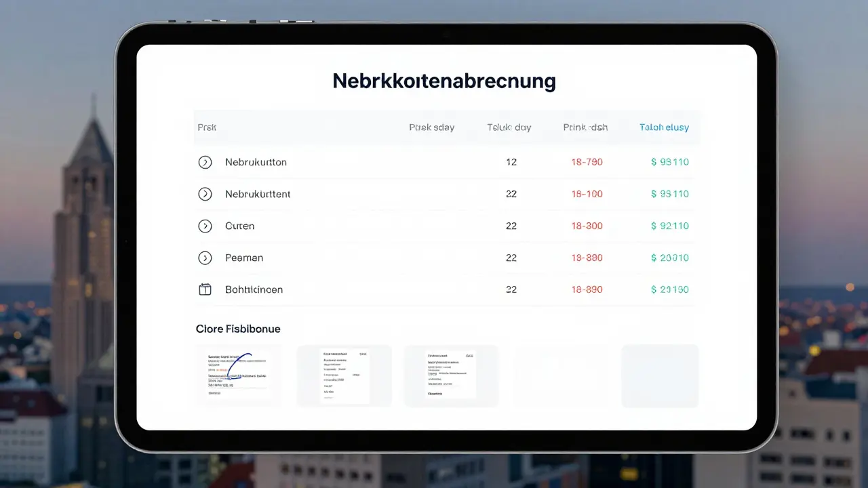868x488 pixels.
Task: Sort the table by the "Prek" column
Action: pyautogui.click(x=206, y=127)
